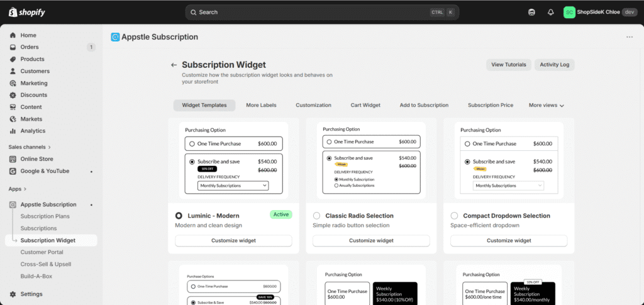
Task: Open the Add to Subscription tab
Action: tap(424, 105)
